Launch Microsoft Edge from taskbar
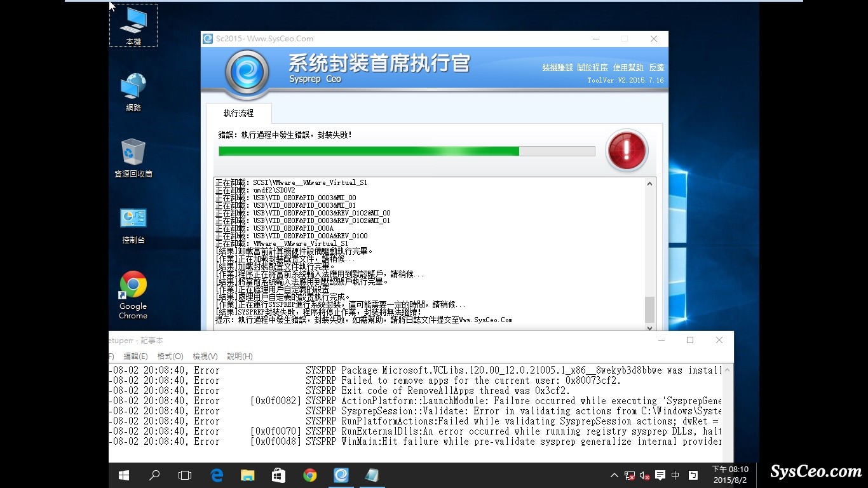 coord(217,475)
